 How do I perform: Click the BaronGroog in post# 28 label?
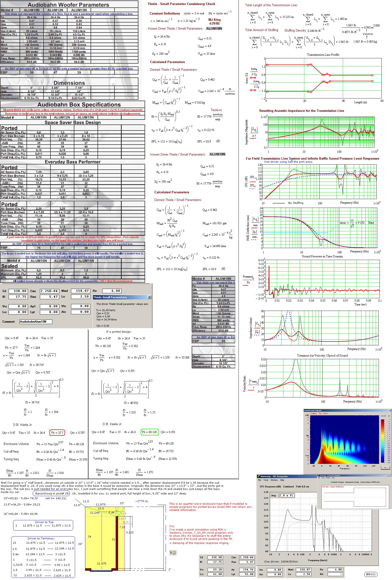click(52, 493)
